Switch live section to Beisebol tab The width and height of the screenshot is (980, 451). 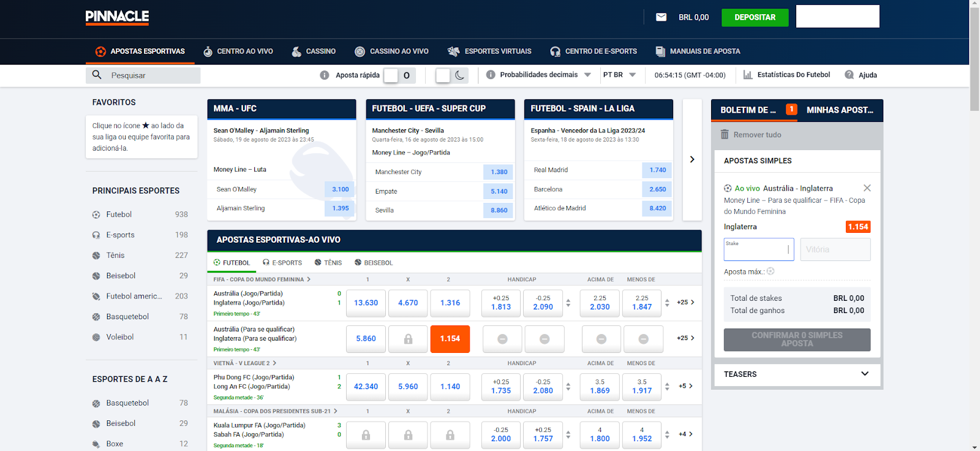(x=374, y=263)
